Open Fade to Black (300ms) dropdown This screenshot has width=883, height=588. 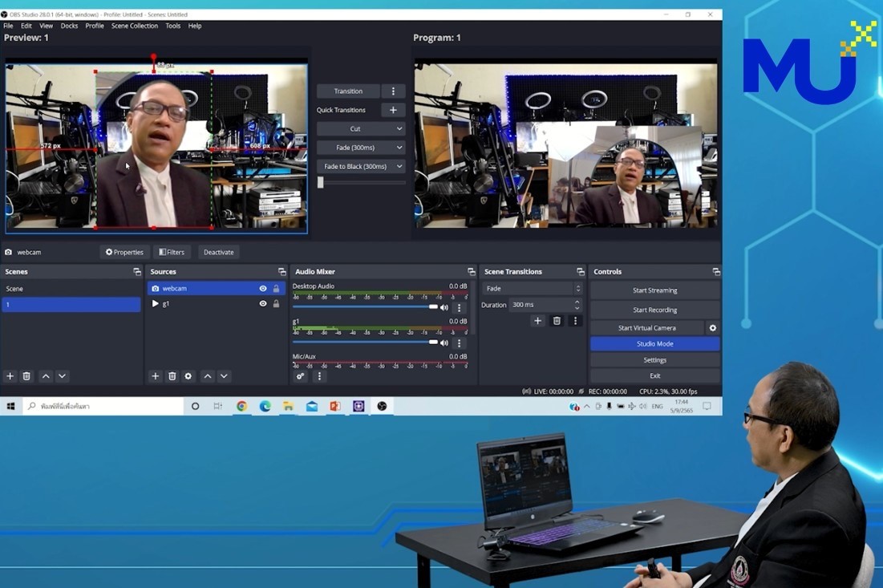tap(361, 167)
